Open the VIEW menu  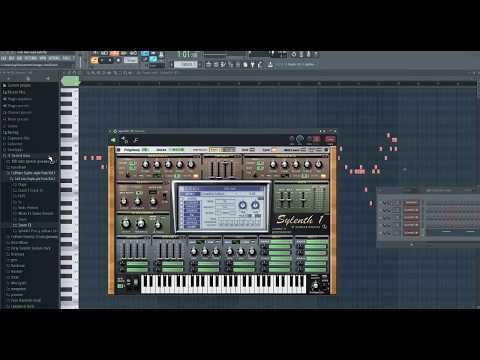click(x=43, y=58)
